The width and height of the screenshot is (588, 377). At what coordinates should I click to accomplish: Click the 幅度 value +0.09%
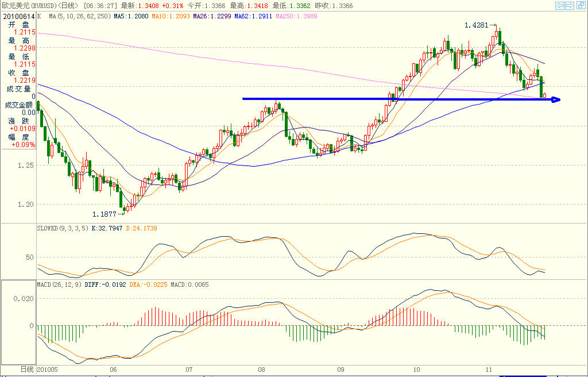pyautogui.click(x=24, y=145)
